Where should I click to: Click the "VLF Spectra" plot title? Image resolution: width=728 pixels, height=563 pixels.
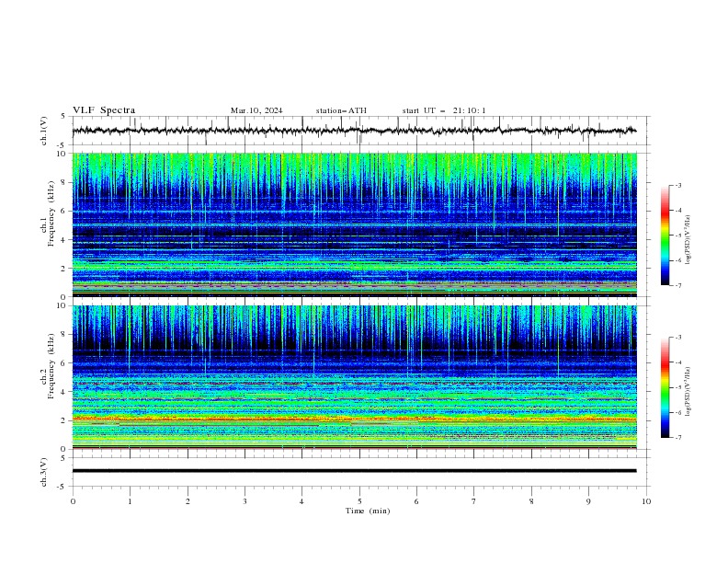pos(104,110)
